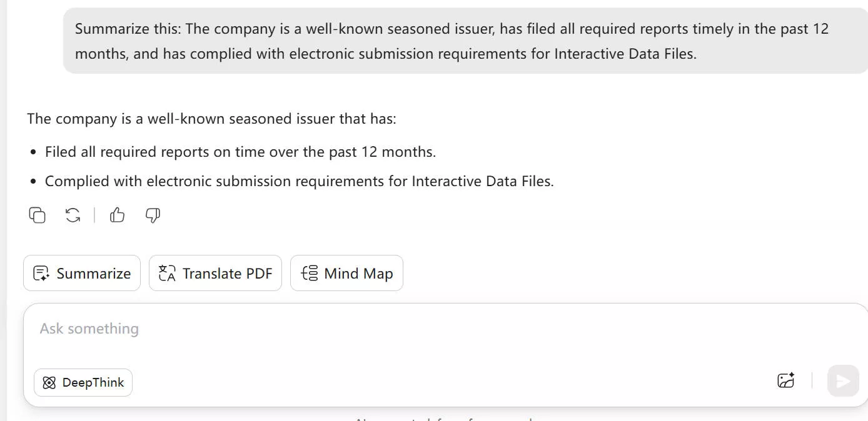
Task: Copy the AI summary response
Action: click(37, 215)
